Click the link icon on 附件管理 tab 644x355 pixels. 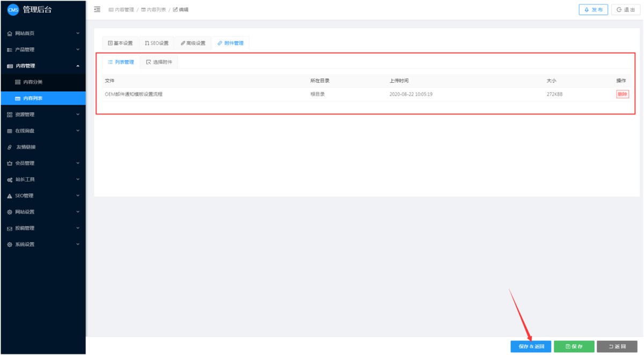click(x=220, y=43)
